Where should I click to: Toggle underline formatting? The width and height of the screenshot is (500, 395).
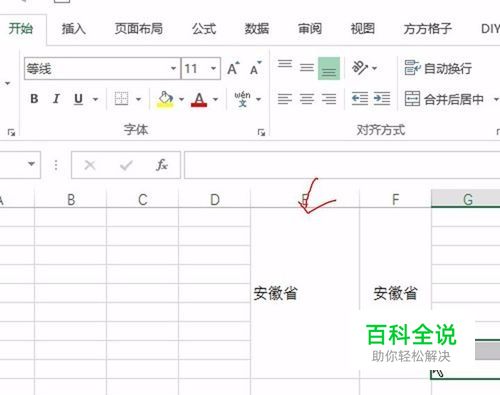click(78, 99)
